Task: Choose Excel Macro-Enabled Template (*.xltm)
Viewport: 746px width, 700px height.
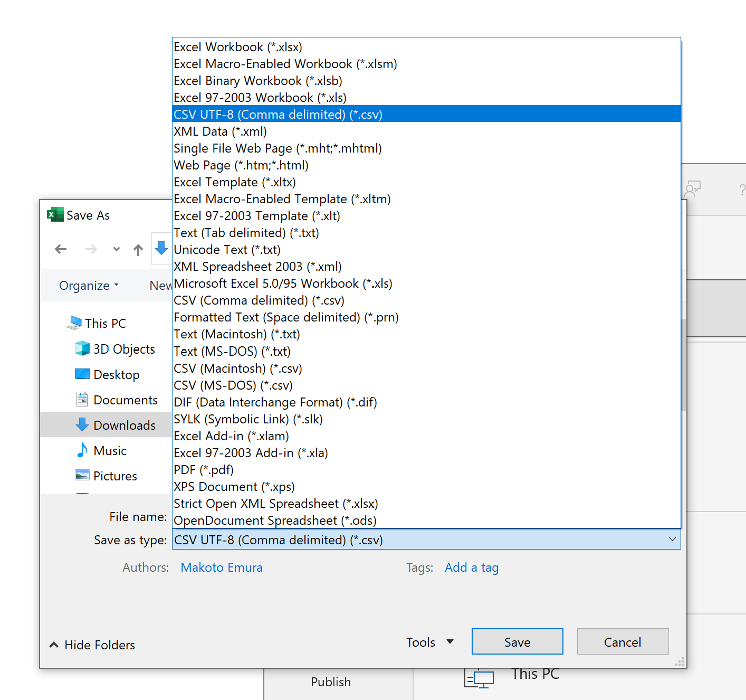Action: (426, 199)
